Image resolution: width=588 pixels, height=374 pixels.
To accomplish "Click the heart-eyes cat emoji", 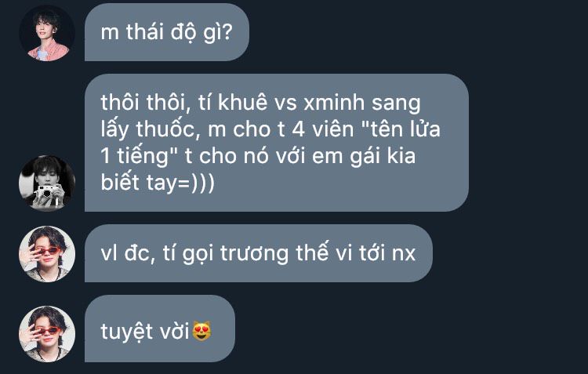I will tap(201, 331).
